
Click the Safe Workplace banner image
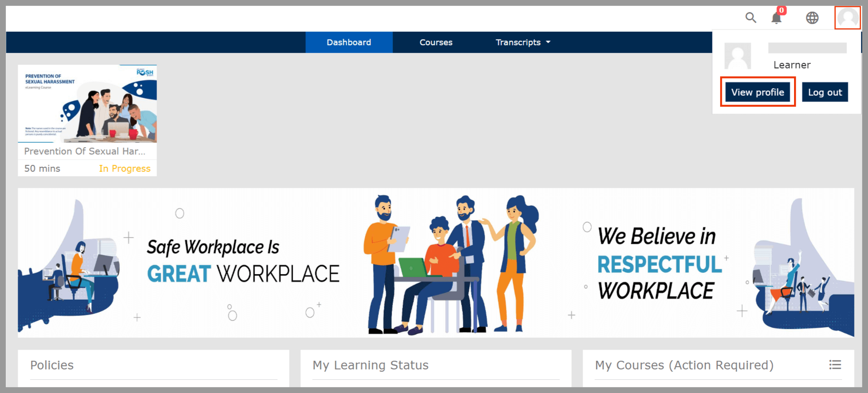(x=436, y=263)
